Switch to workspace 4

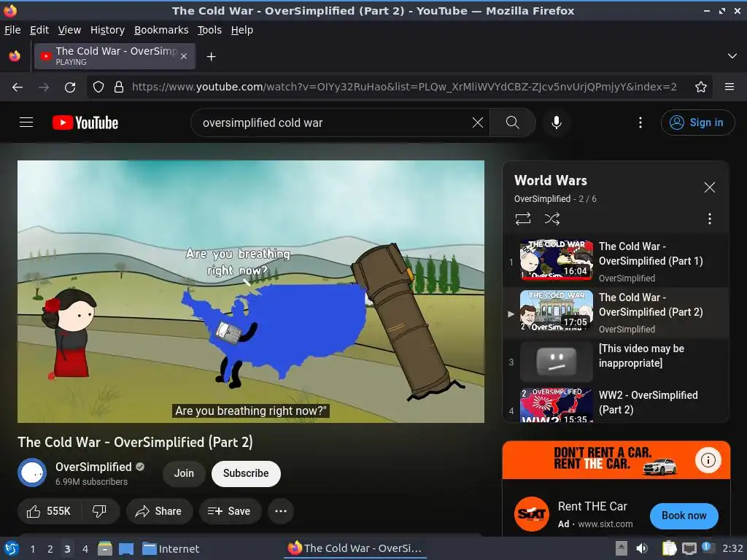click(x=85, y=548)
